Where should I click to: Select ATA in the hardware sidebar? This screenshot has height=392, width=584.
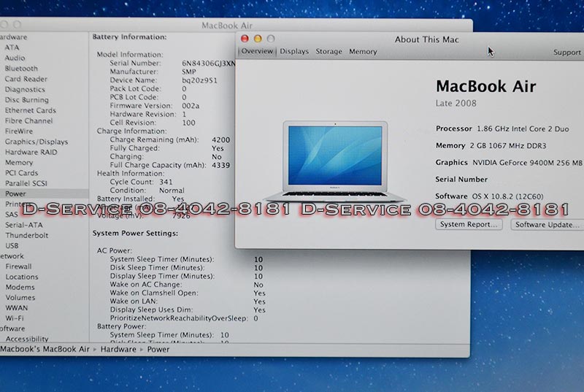12,47
